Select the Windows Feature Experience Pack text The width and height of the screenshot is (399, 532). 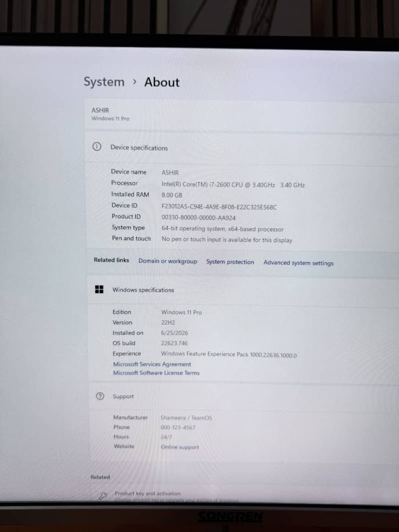tap(229, 354)
